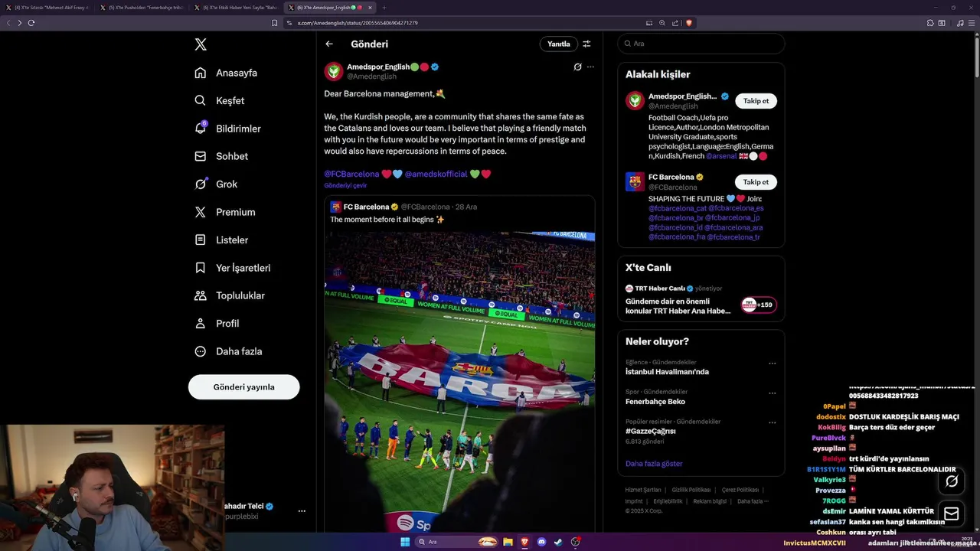980x551 pixels.
Task: Switch to Sözcü Mehmet Akif Ersoy tab
Action: [x=48, y=8]
